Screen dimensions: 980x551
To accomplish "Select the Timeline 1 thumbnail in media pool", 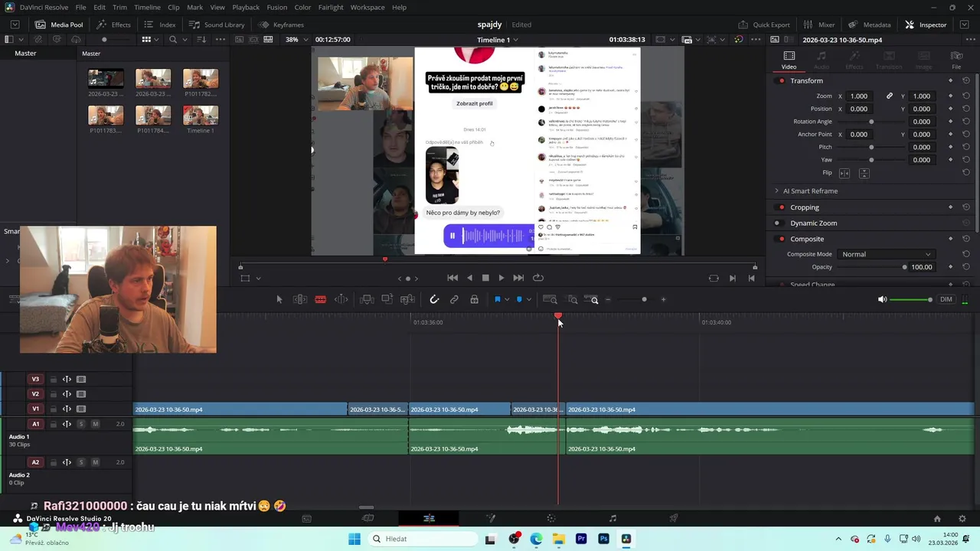I will pos(201,116).
